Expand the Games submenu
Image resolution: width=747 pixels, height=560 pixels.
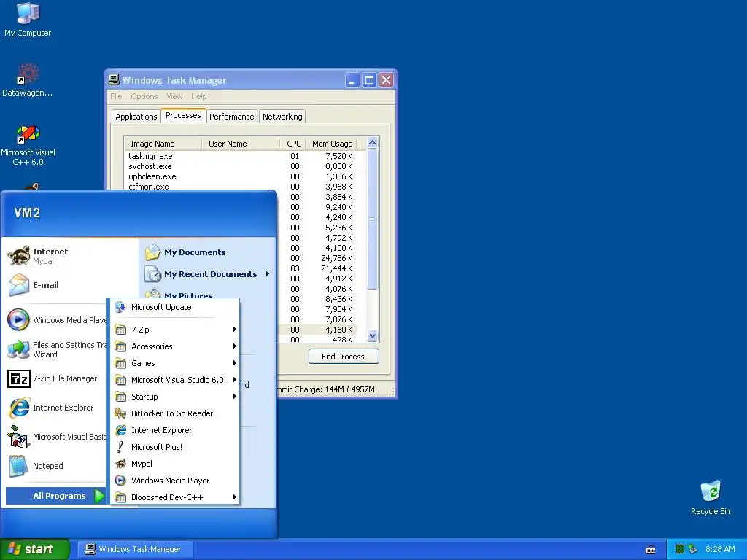coord(175,363)
